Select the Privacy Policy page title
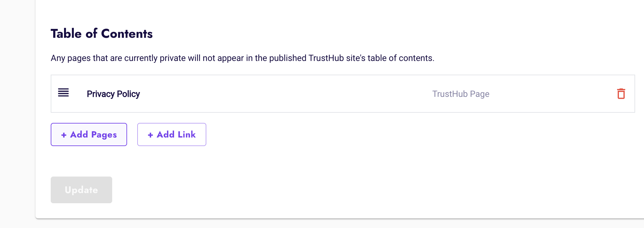This screenshot has width=644, height=228. (x=113, y=94)
